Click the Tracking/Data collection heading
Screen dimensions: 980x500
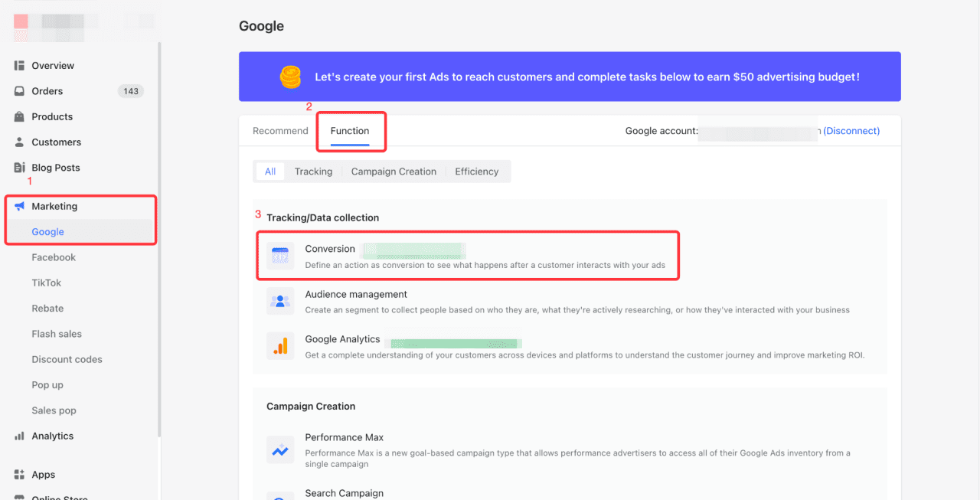click(322, 218)
